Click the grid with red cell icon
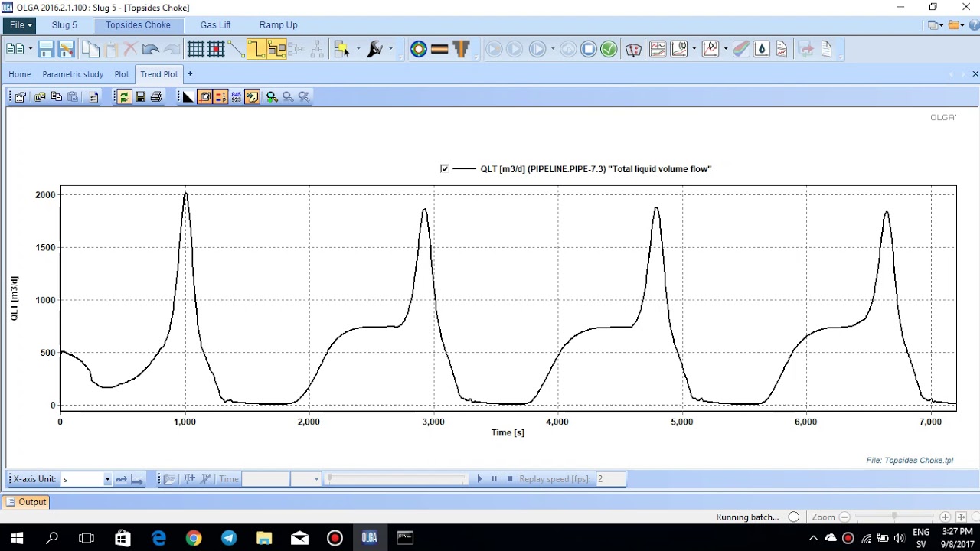Viewport: 980px width, 551px height. point(216,50)
